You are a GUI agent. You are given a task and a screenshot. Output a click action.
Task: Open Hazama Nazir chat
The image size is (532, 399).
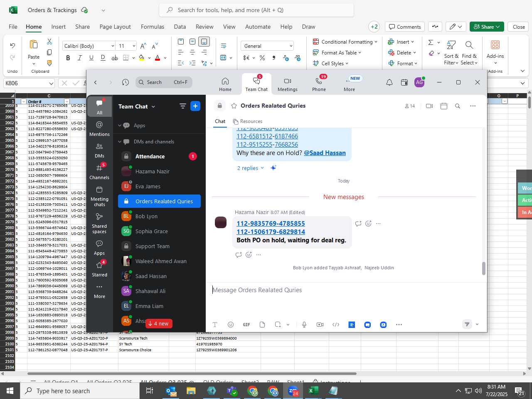click(x=159, y=171)
